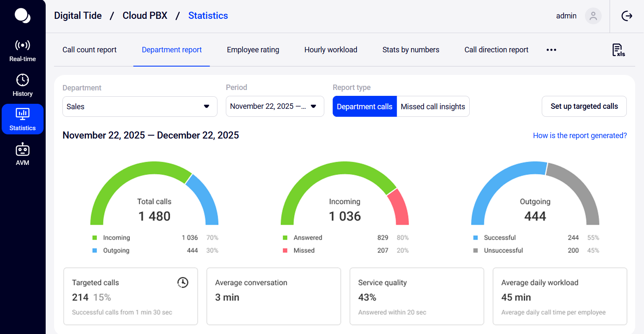Open the AVM robot section
The height and width of the screenshot is (334, 644).
tap(23, 154)
